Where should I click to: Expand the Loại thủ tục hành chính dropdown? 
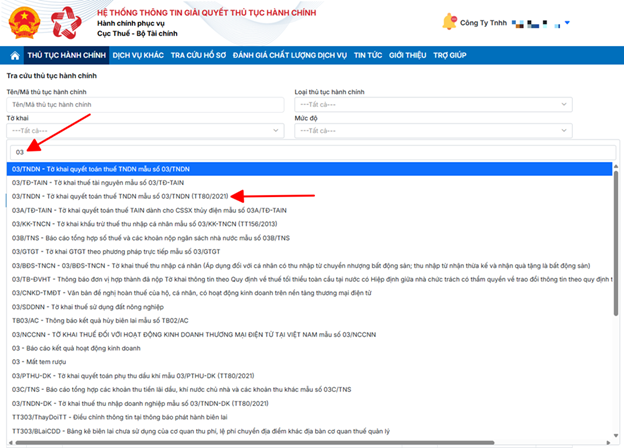(x=440, y=103)
